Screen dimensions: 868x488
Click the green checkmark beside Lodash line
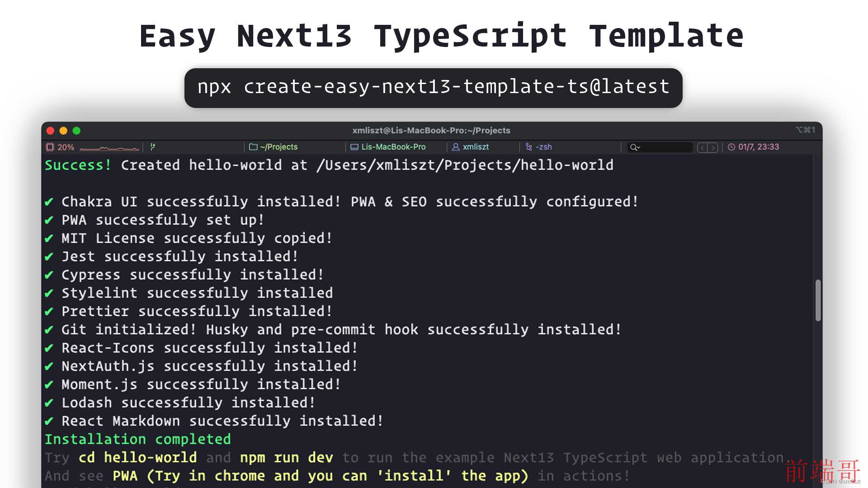(49, 403)
